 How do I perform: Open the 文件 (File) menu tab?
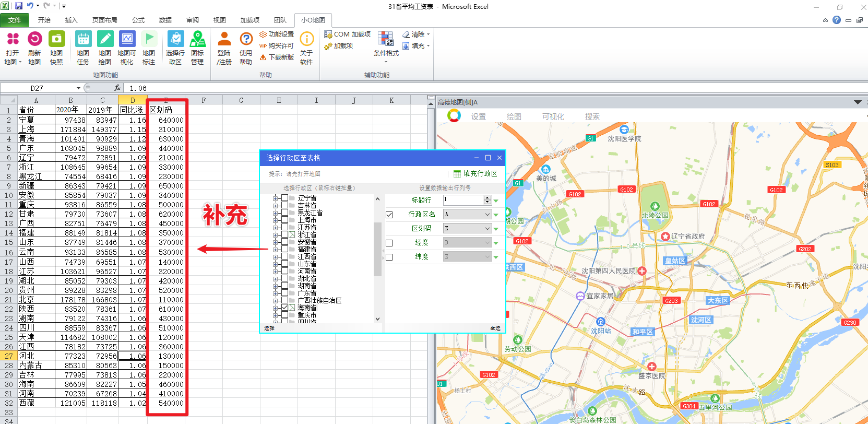(15, 20)
